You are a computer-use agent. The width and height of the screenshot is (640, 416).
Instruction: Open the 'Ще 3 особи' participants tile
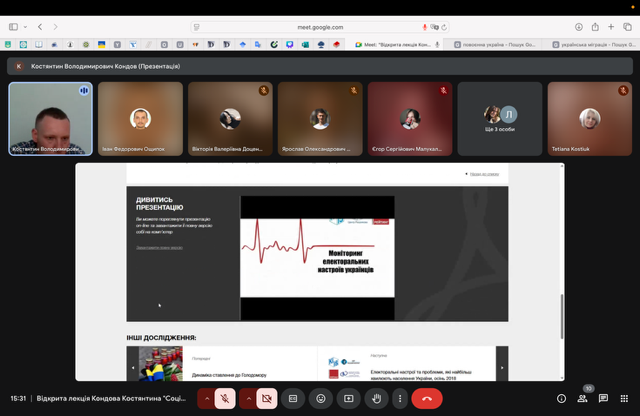click(x=500, y=119)
